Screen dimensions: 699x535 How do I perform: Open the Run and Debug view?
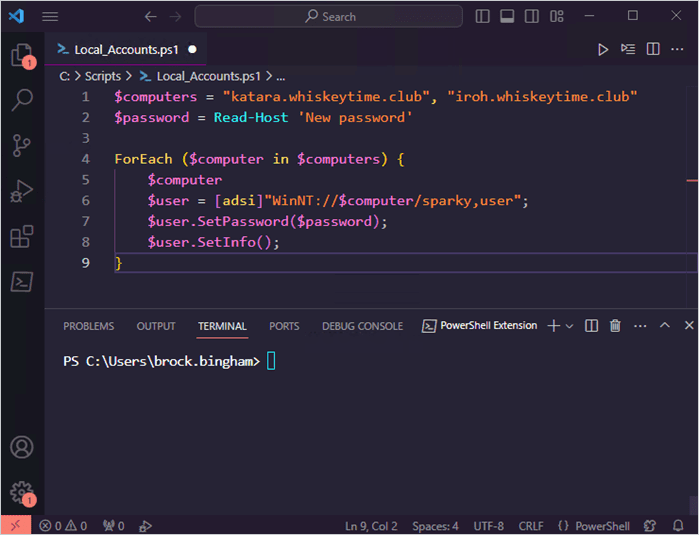pyautogui.click(x=22, y=191)
